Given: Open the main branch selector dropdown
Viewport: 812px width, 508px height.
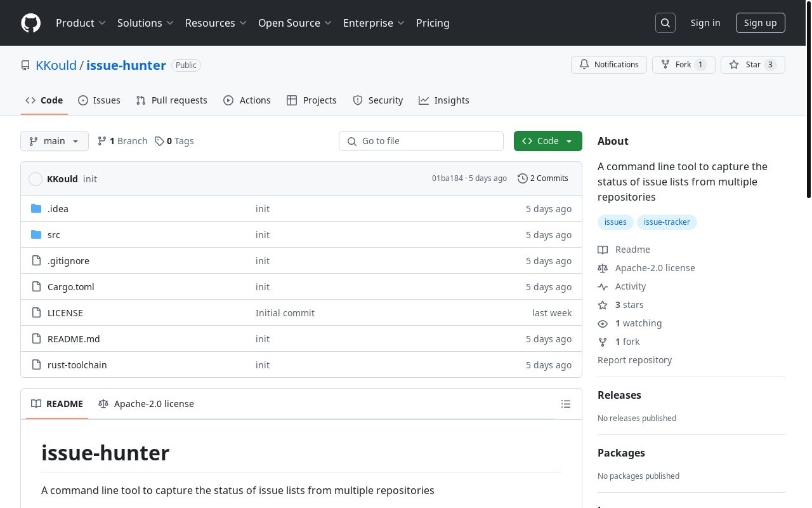Looking at the screenshot, I should 55,141.
